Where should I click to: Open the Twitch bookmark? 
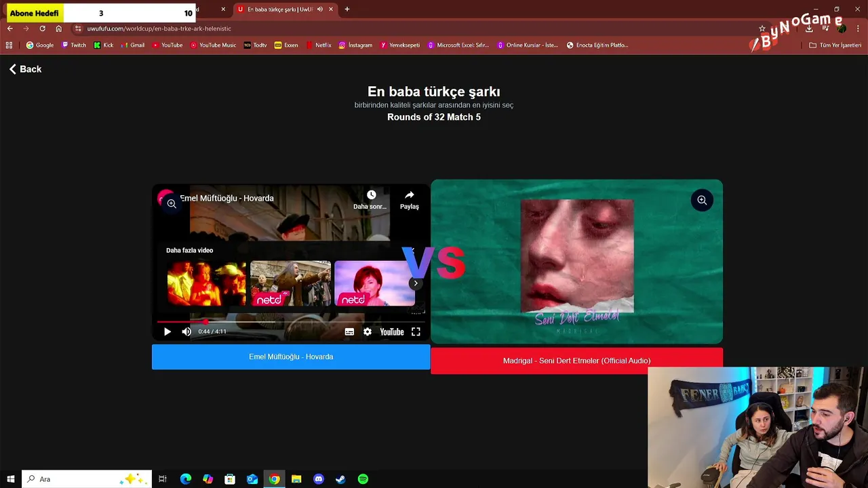coord(74,45)
